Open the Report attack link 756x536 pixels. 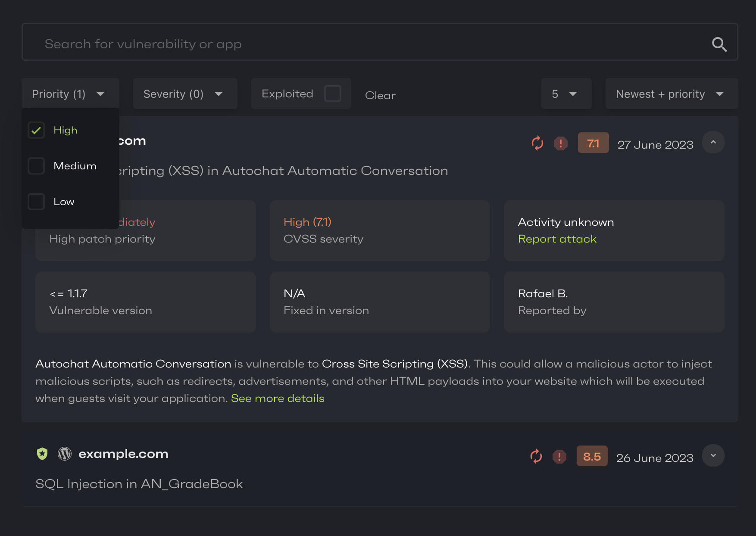(x=557, y=239)
